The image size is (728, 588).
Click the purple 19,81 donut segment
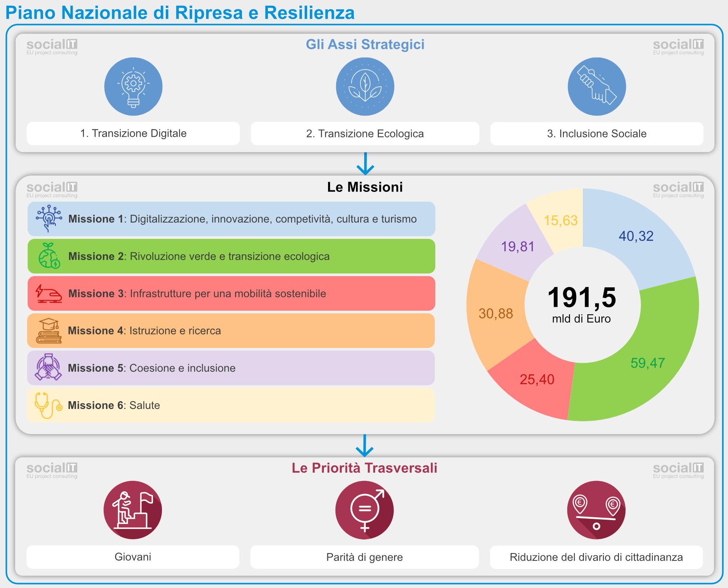click(x=518, y=247)
